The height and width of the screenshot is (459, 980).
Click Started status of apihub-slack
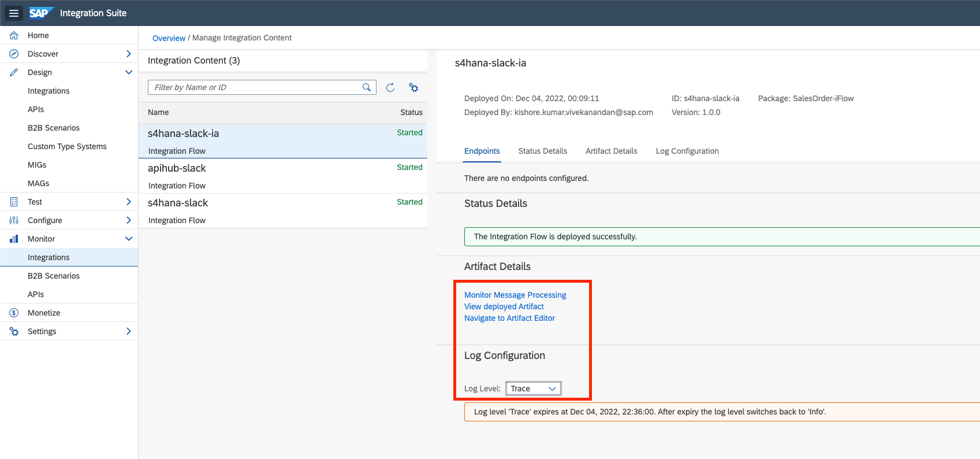pos(409,167)
